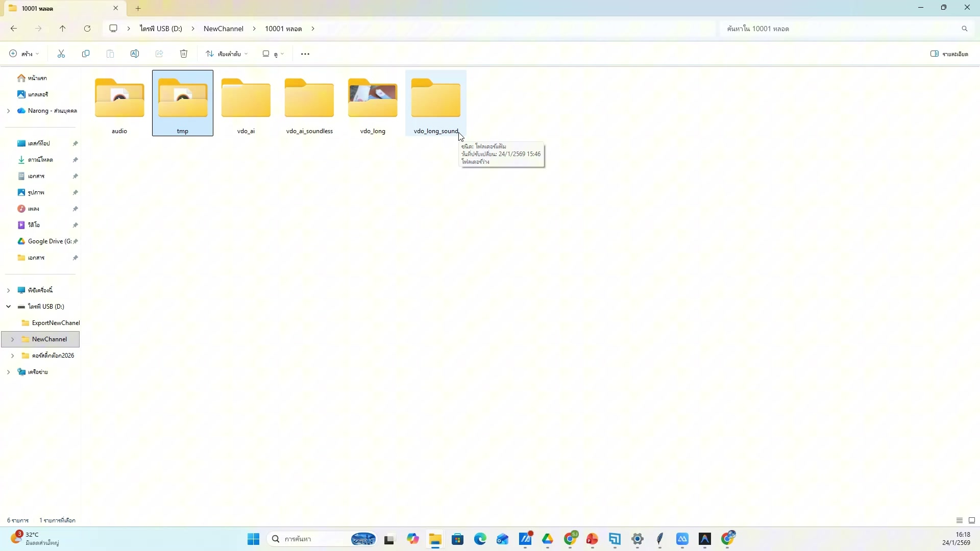This screenshot has height=551, width=980.
Task: Click the Delete trash icon
Action: click(184, 54)
